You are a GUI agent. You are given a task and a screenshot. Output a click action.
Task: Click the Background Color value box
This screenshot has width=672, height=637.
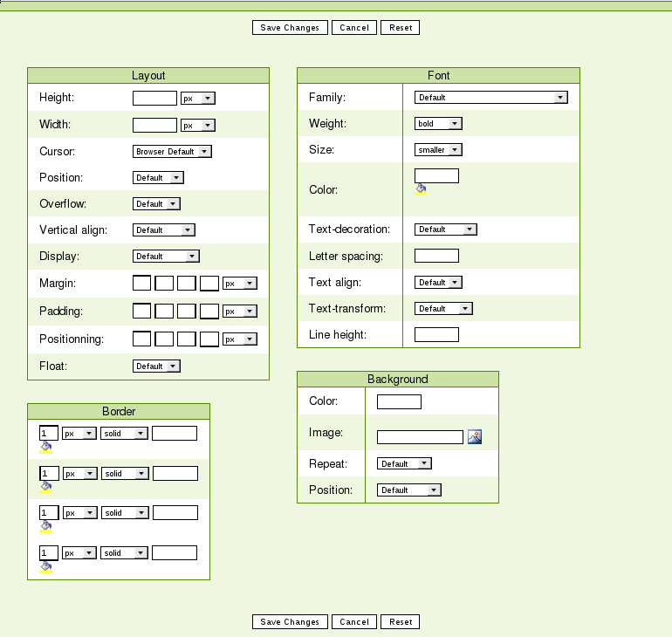pyautogui.click(x=399, y=402)
